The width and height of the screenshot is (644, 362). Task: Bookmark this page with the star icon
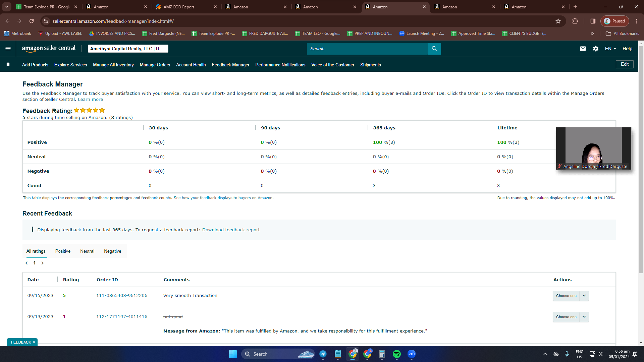[x=558, y=21]
